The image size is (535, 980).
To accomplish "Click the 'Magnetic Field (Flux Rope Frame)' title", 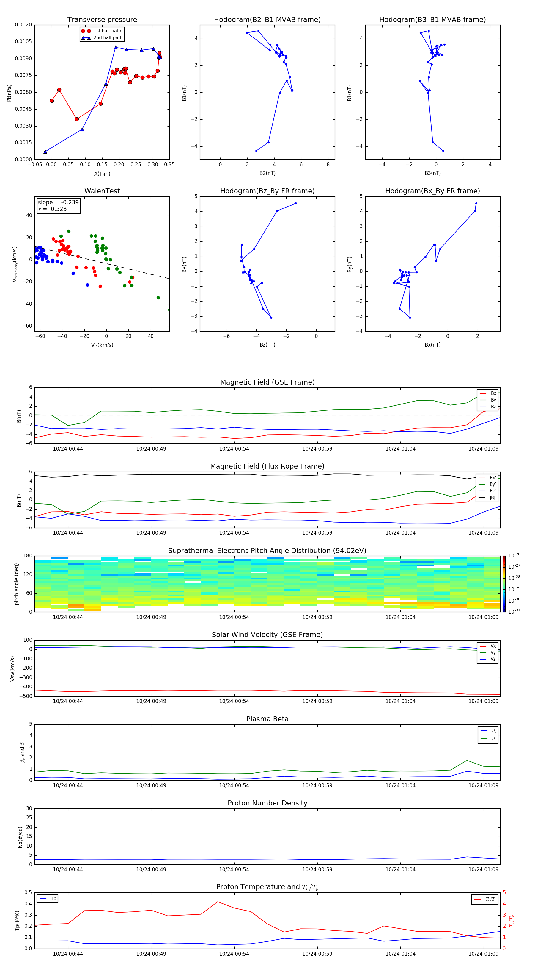I will click(x=267, y=467).
